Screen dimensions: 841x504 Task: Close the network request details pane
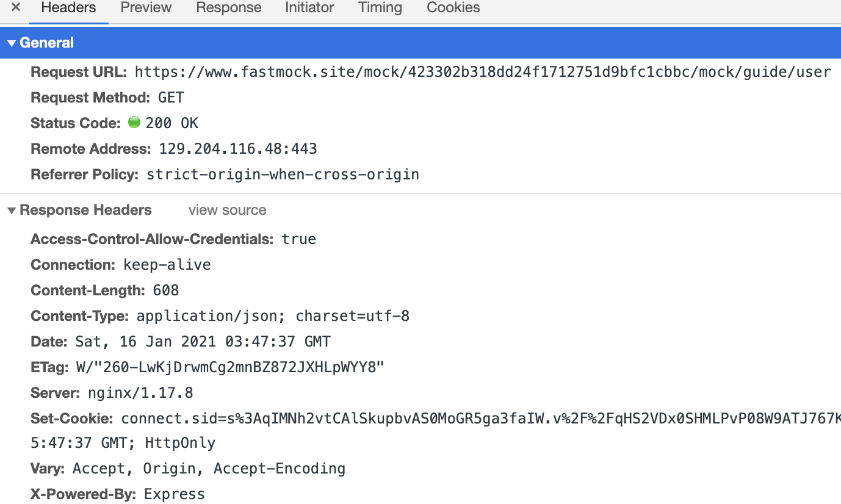pyautogui.click(x=15, y=8)
